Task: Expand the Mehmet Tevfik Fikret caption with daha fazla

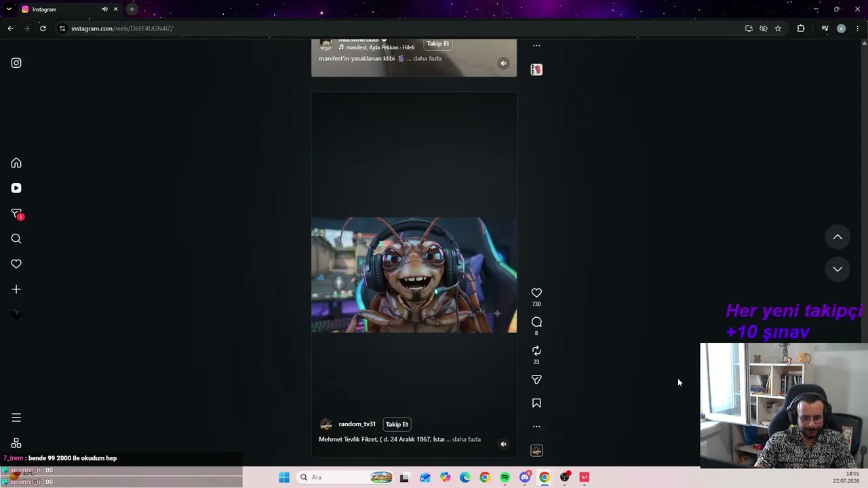Action: pyautogui.click(x=467, y=439)
